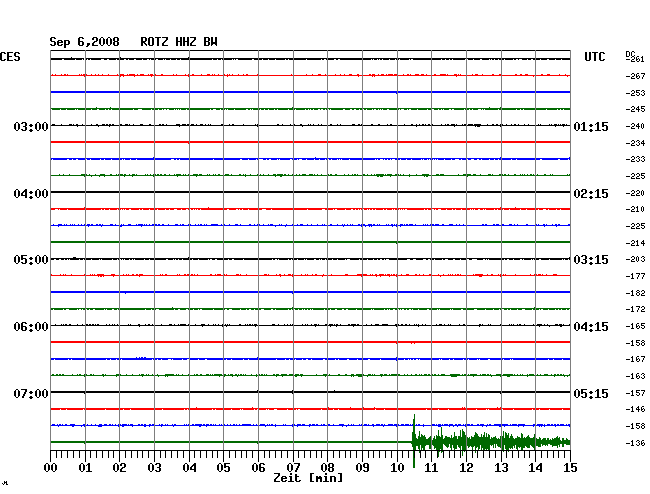Click the '05:15' UTC time label
650x494 pixels.
point(591,393)
